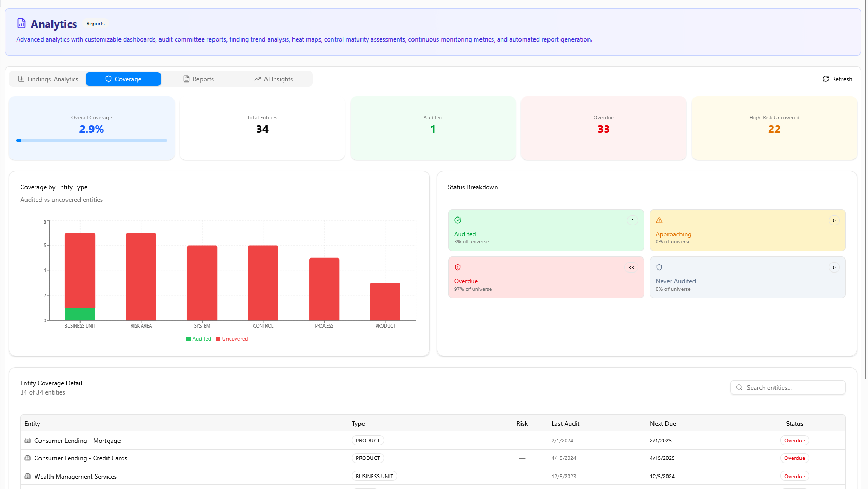Open the Reports tab
The image size is (868, 489).
198,79
